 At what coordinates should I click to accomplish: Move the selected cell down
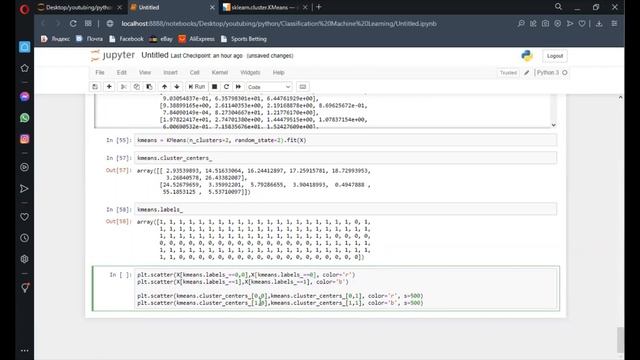coord(177,87)
